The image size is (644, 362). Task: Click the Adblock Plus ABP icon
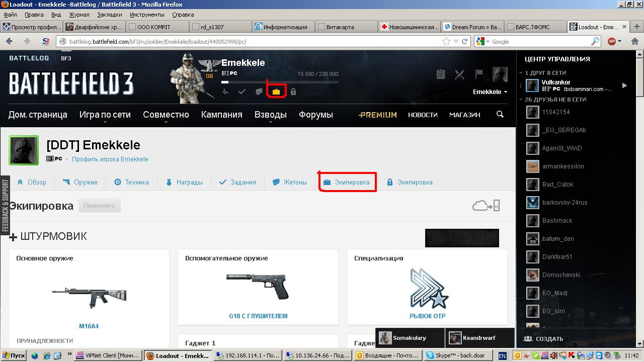(x=612, y=41)
